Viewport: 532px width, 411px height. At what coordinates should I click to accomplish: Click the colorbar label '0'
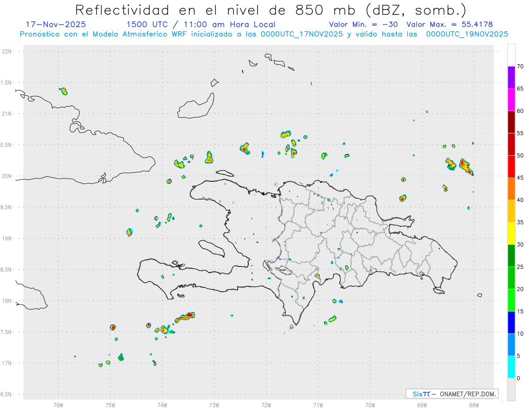pyautogui.click(x=518, y=378)
